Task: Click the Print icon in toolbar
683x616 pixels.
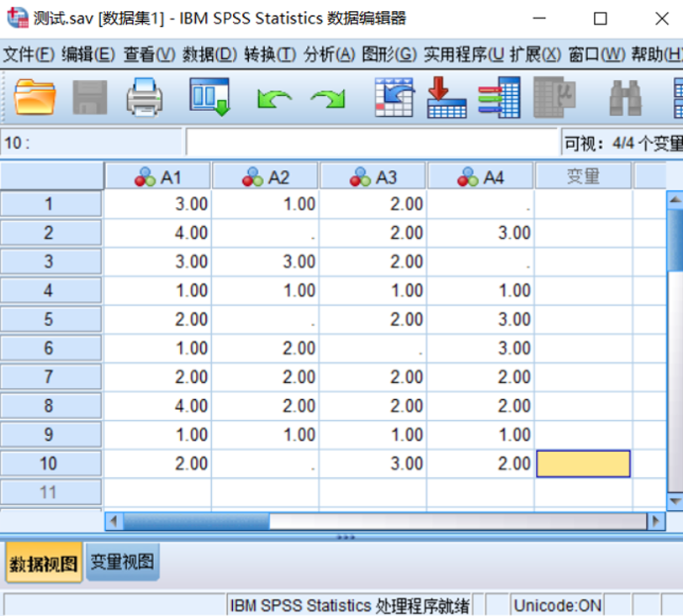Action: point(145,97)
